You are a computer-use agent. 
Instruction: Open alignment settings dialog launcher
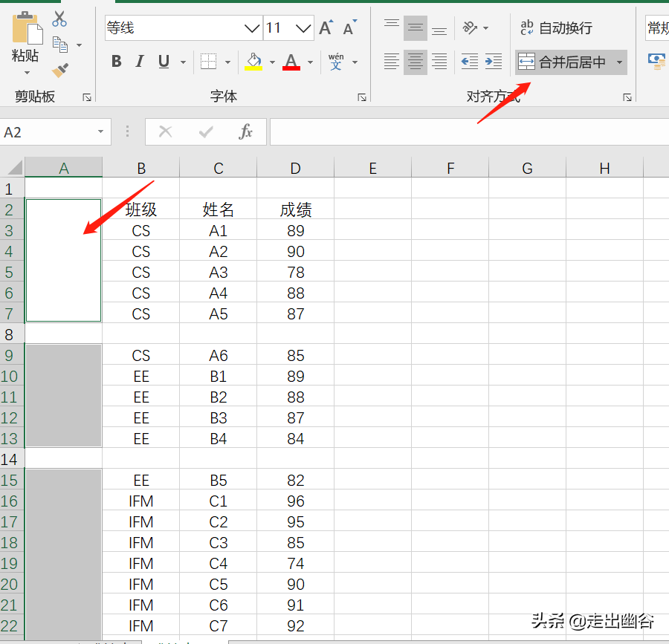627,97
